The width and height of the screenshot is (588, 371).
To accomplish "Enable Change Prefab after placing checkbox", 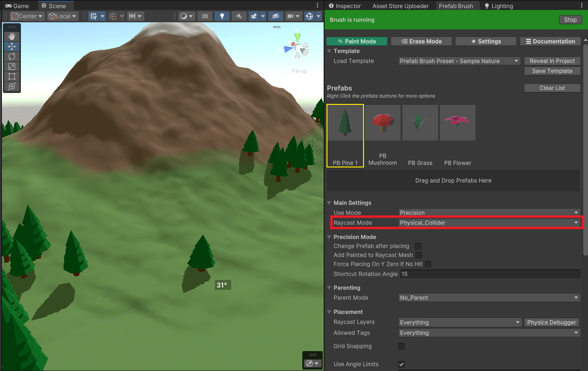I will point(418,246).
